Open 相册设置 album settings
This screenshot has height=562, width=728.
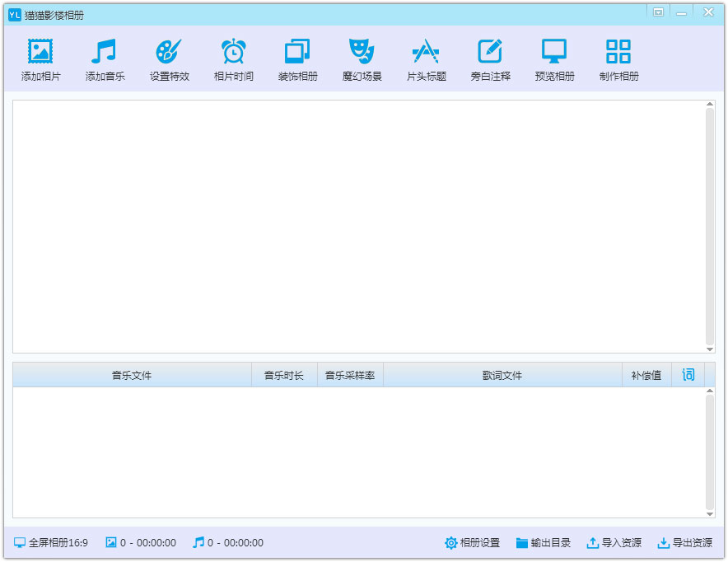click(x=472, y=542)
